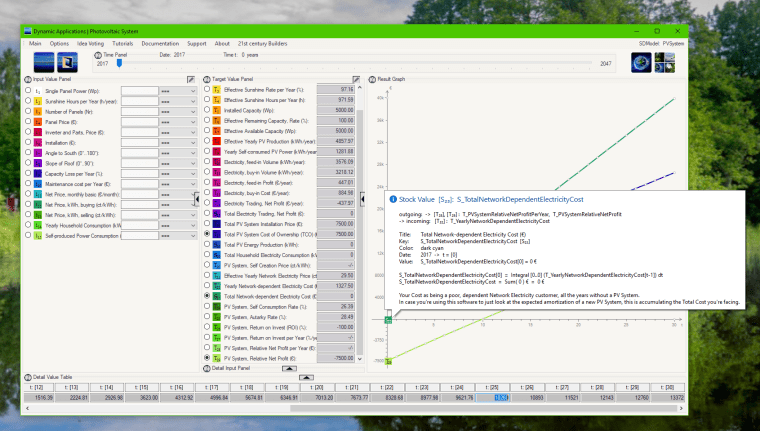
Task: Click the Installation (€) input field
Action: pos(139,143)
